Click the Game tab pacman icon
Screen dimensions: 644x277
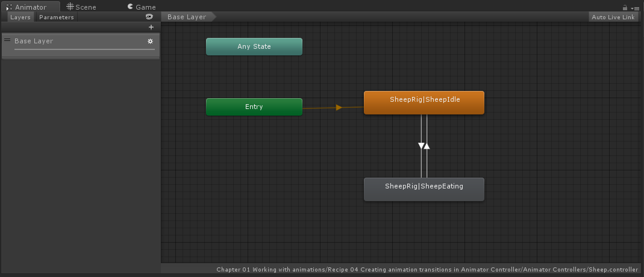130,6
